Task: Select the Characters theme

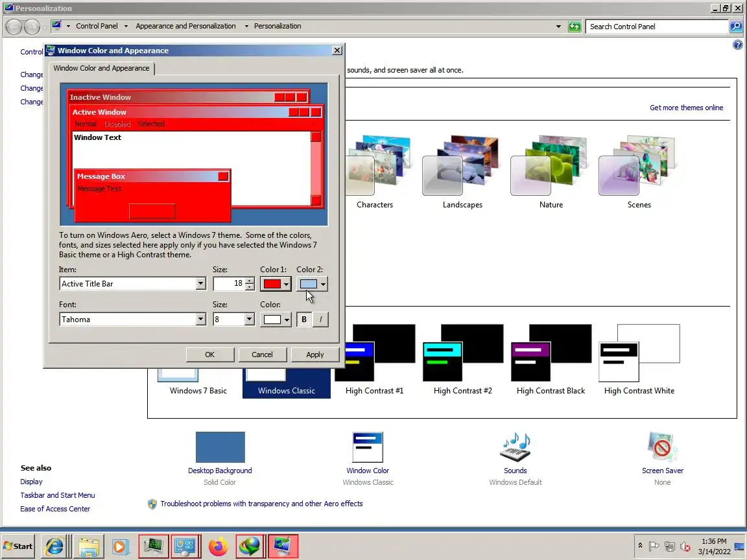Action: (374, 172)
